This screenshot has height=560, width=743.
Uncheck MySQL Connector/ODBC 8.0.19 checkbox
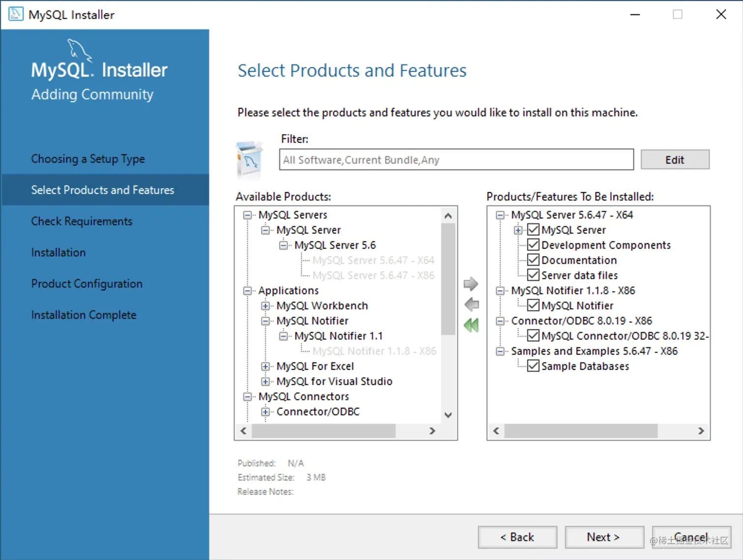[x=533, y=336]
